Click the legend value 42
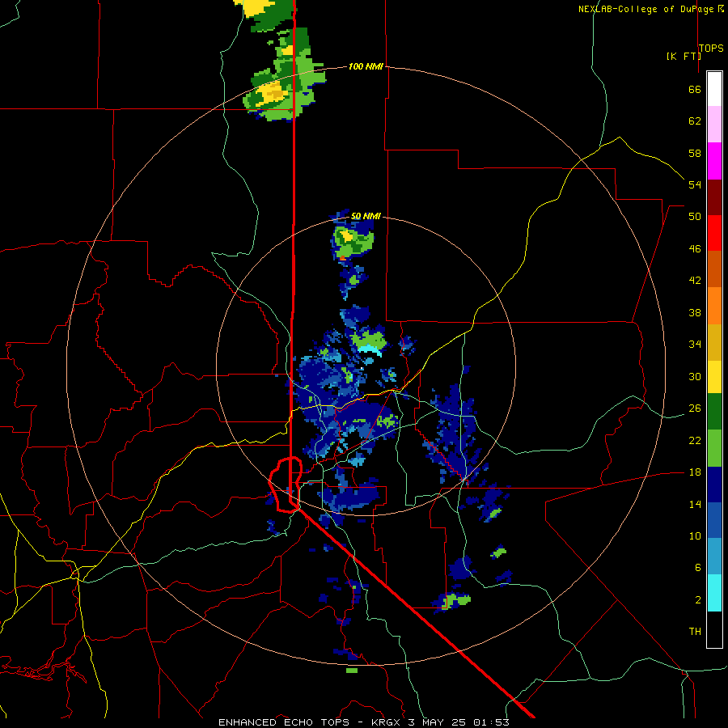The height and width of the screenshot is (728, 728). tap(695, 281)
